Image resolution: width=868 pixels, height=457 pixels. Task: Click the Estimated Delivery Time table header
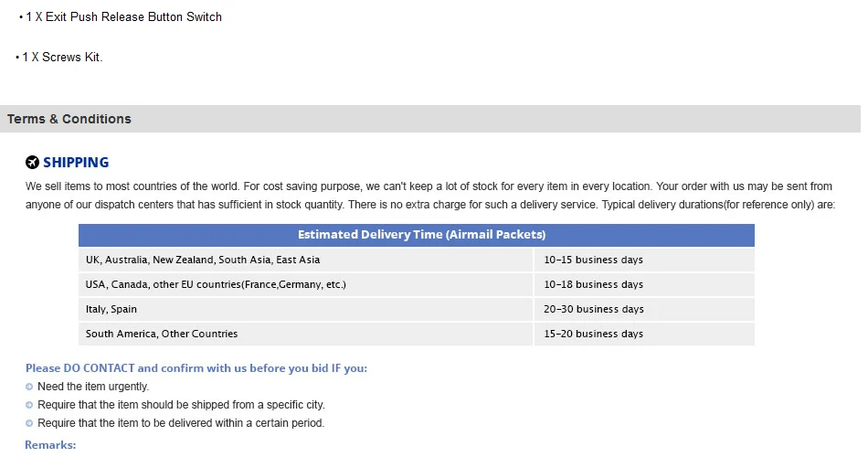click(x=417, y=235)
